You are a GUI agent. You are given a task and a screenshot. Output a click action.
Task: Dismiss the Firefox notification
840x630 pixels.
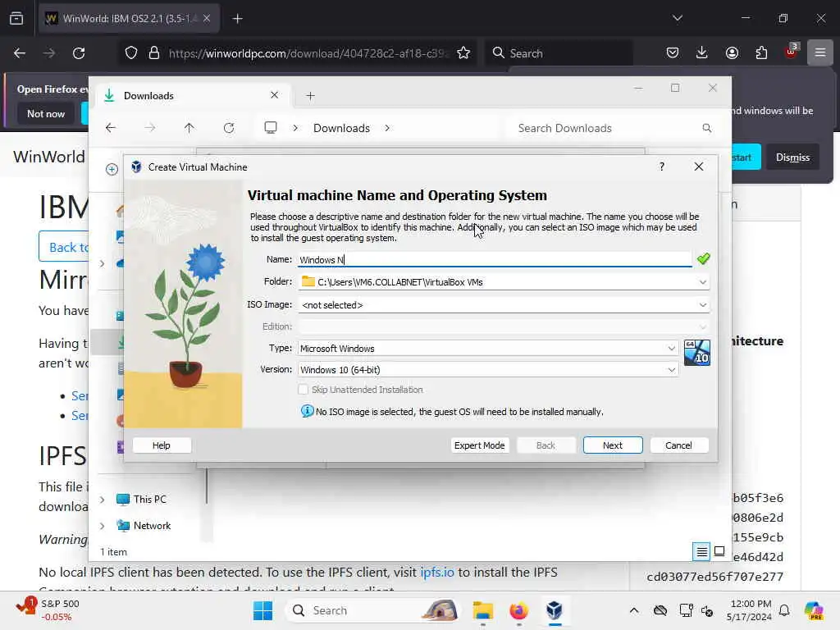click(x=792, y=157)
